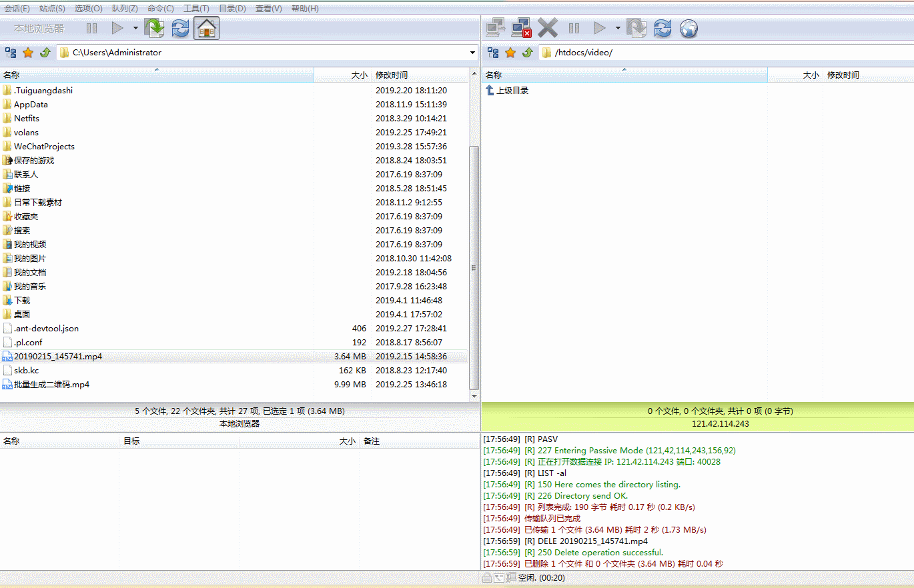Image resolution: width=914 pixels, height=588 pixels.
Task: Expand the local path C:\Users\Administrator dropdown
Action: pyautogui.click(x=472, y=53)
